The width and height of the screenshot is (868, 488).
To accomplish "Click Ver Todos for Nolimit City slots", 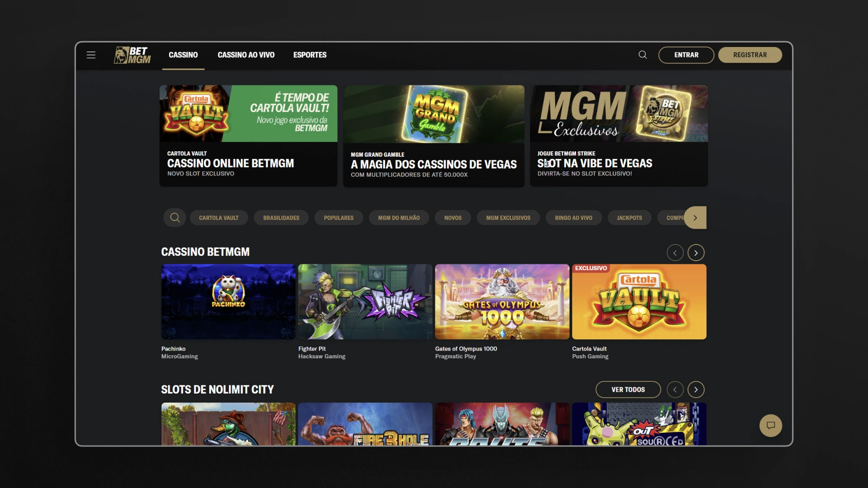I will [x=628, y=389].
